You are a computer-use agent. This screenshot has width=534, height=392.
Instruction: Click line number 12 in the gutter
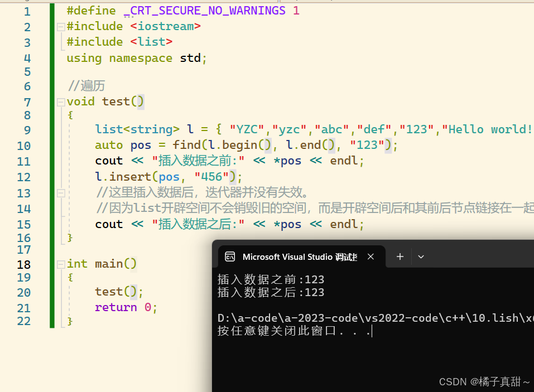pyautogui.click(x=24, y=177)
